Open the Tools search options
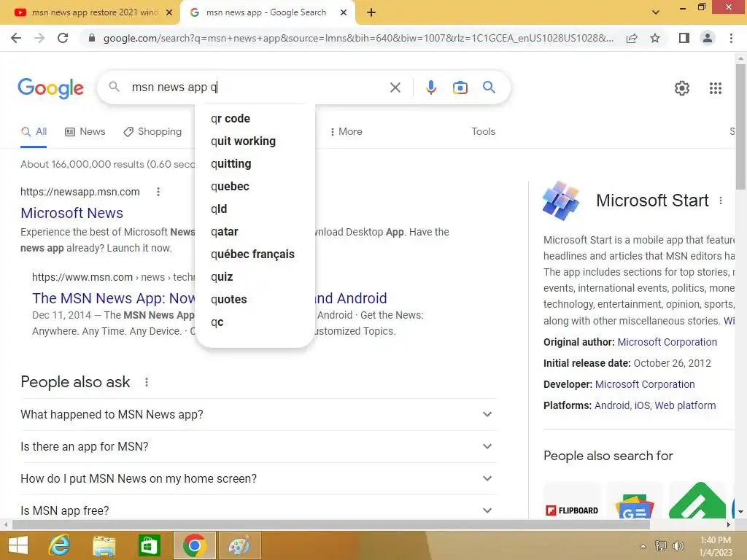This screenshot has height=560, width=747. [483, 131]
